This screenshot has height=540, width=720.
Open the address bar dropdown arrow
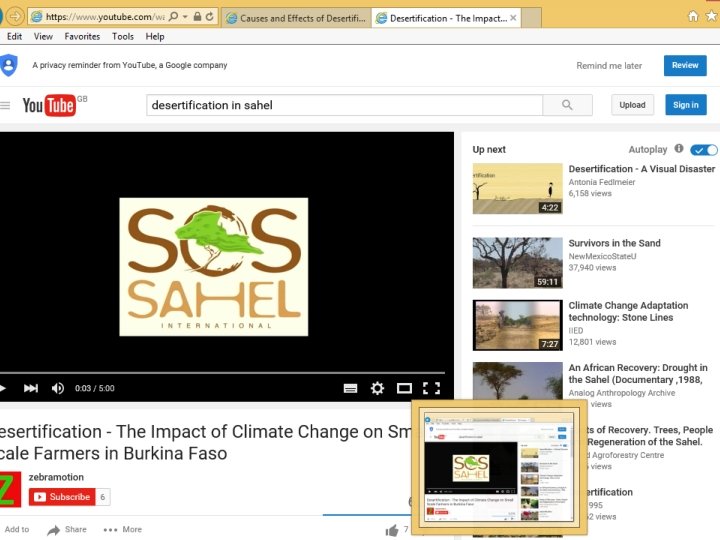pos(185,17)
